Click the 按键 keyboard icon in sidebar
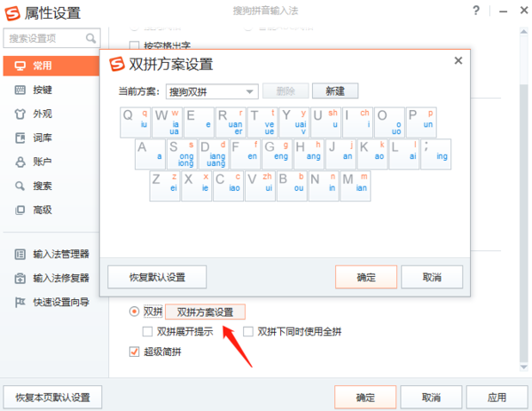This screenshot has width=532, height=411. [x=20, y=90]
